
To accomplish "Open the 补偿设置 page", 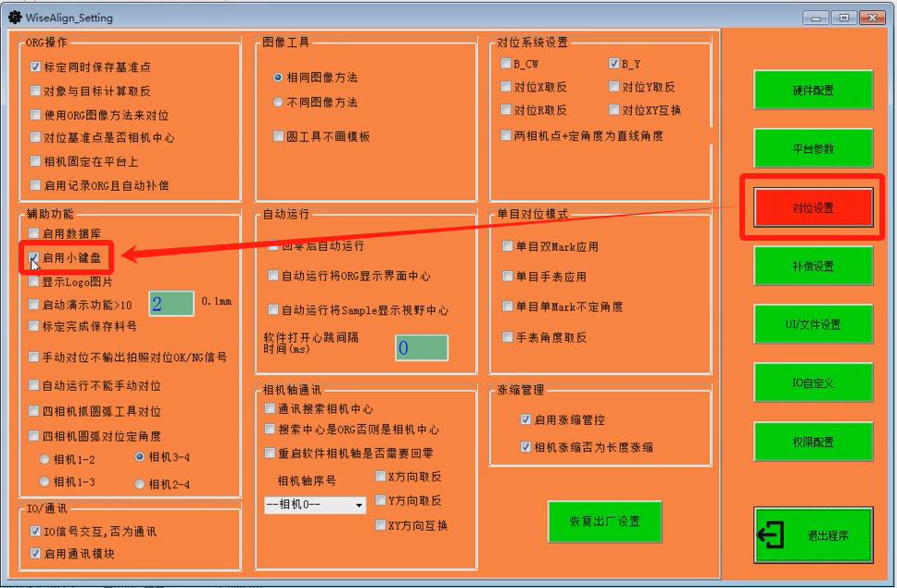I will [x=813, y=266].
